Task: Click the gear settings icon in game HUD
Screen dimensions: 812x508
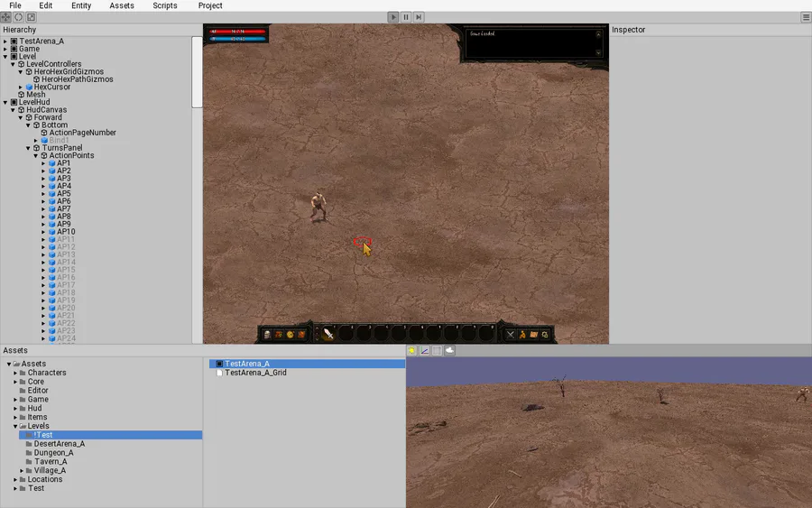Action: click(x=545, y=335)
